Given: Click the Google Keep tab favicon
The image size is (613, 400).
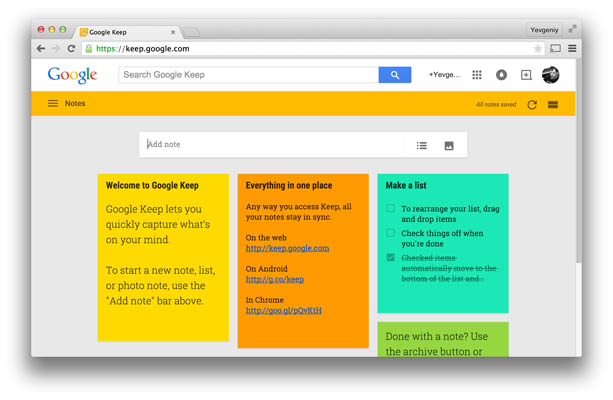Looking at the screenshot, I should (x=83, y=32).
